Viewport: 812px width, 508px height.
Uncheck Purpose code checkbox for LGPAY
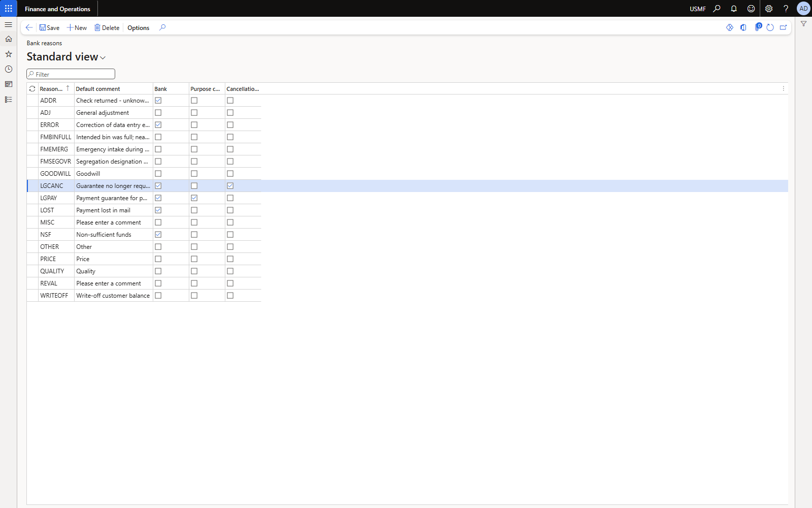click(x=194, y=198)
